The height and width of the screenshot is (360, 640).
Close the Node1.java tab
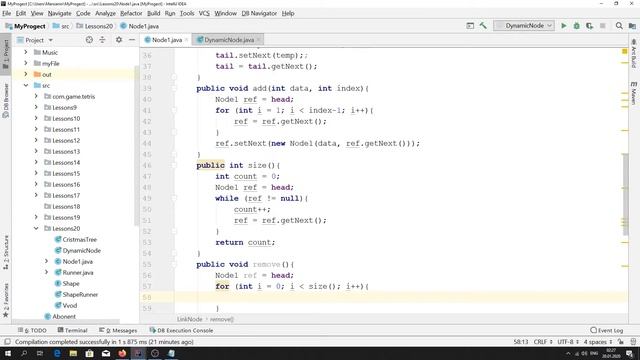pyautogui.click(x=187, y=40)
